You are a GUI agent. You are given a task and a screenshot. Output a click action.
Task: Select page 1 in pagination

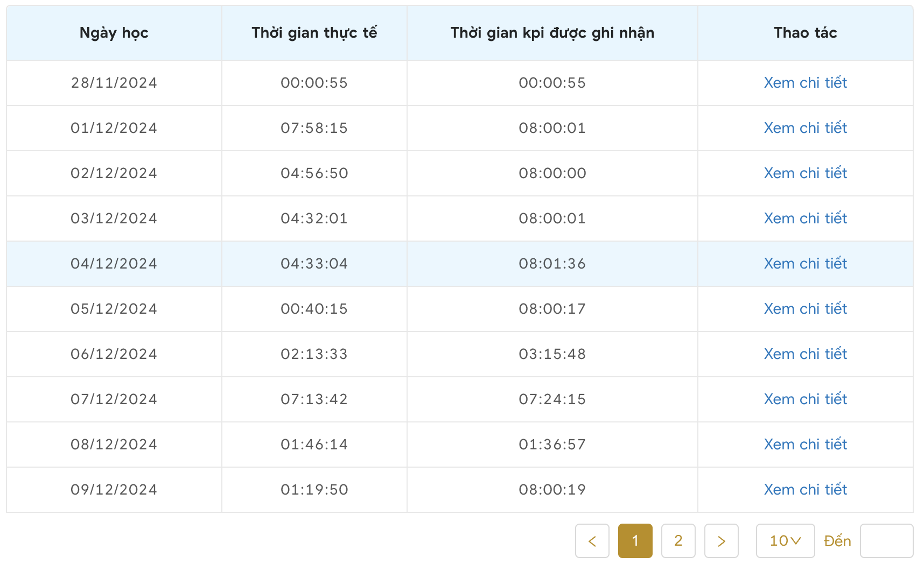pyautogui.click(x=635, y=541)
